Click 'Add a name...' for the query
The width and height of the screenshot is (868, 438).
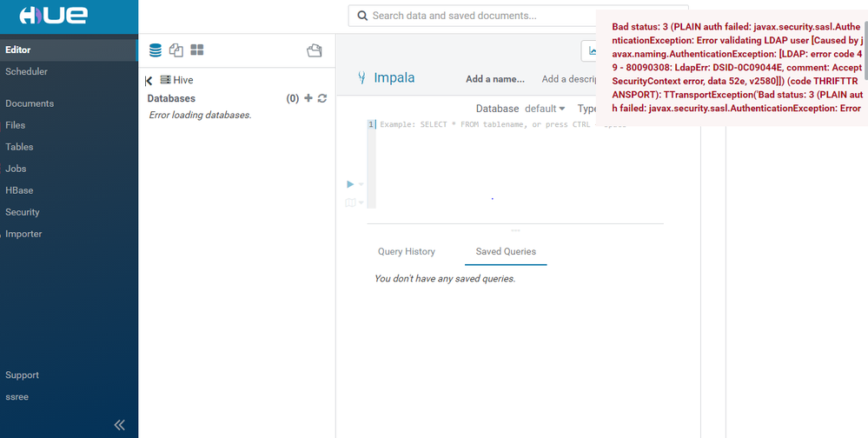tap(495, 79)
